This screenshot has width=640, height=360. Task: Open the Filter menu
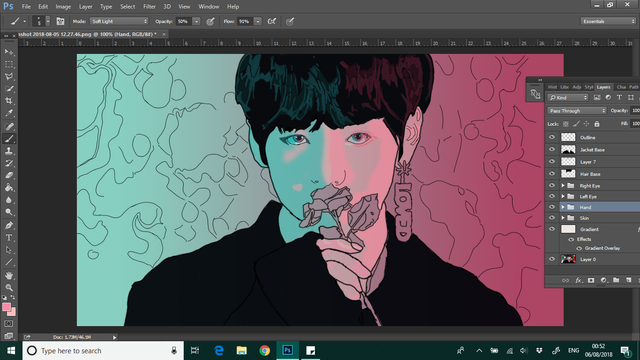tap(149, 7)
